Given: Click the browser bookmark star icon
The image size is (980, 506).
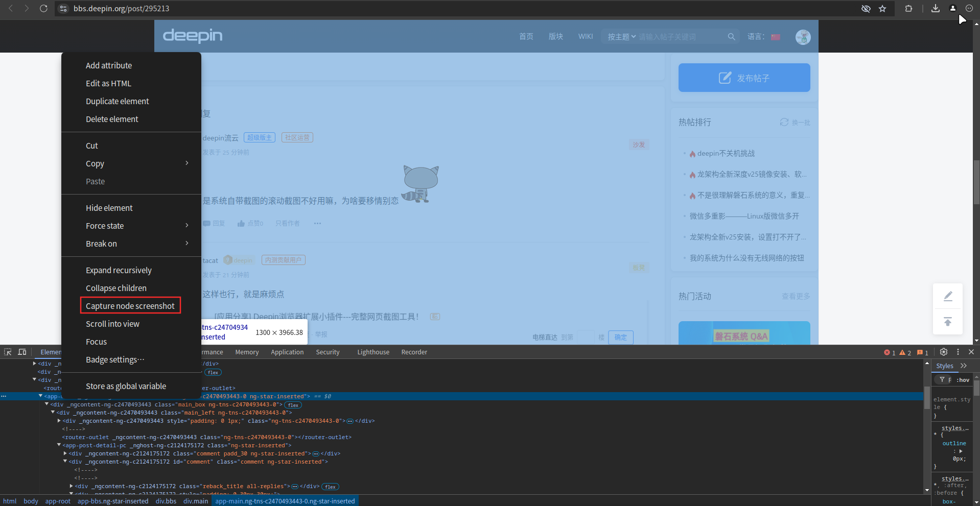Looking at the screenshot, I should (x=882, y=9).
